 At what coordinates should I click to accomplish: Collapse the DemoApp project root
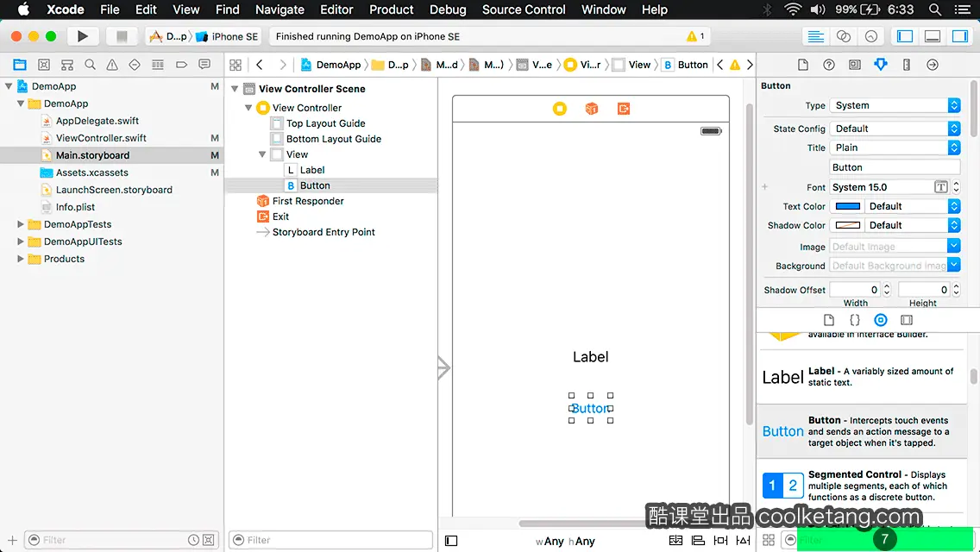click(x=9, y=86)
